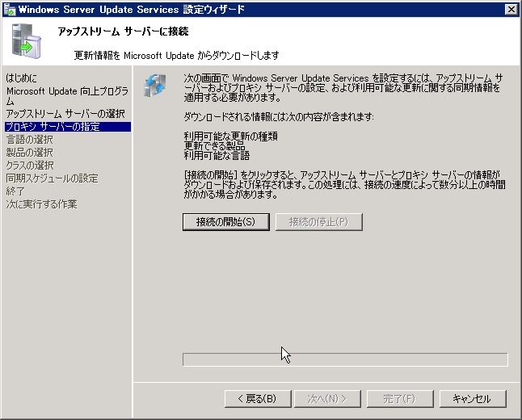Click the disabled 完了(F) button

pos(400,398)
